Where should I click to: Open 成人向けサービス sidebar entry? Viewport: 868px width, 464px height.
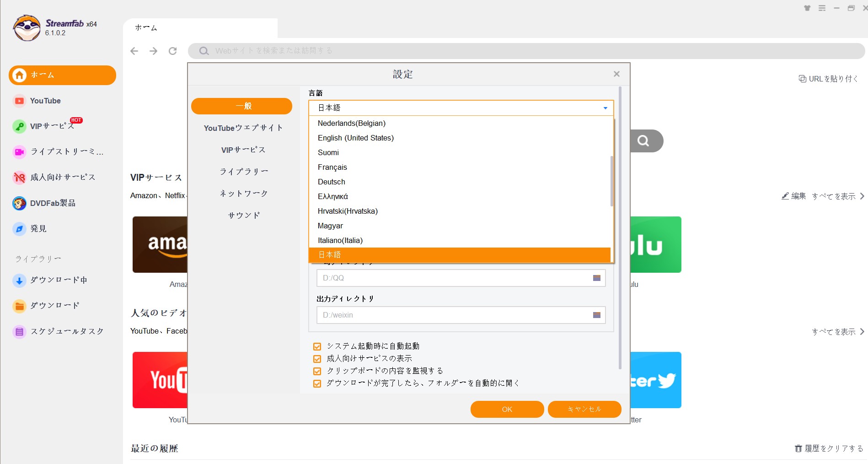(54, 177)
